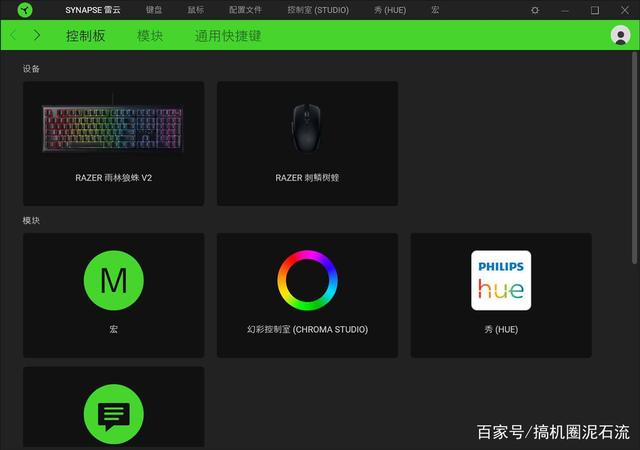Viewport: 640px width, 450px height.
Task: Open the settings gear icon
Action: (x=535, y=10)
